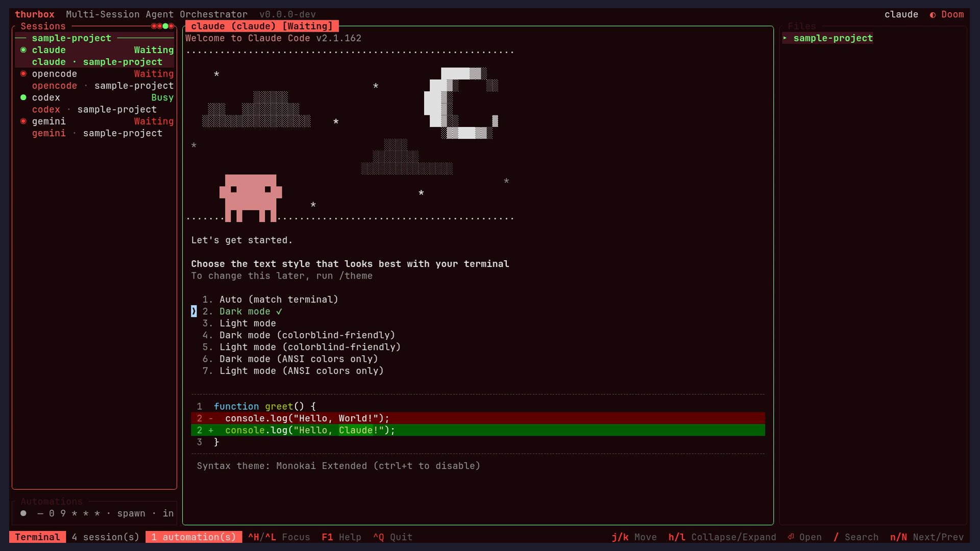This screenshot has height=551, width=980.
Task: Click the F1 Help hint
Action: [341, 537]
